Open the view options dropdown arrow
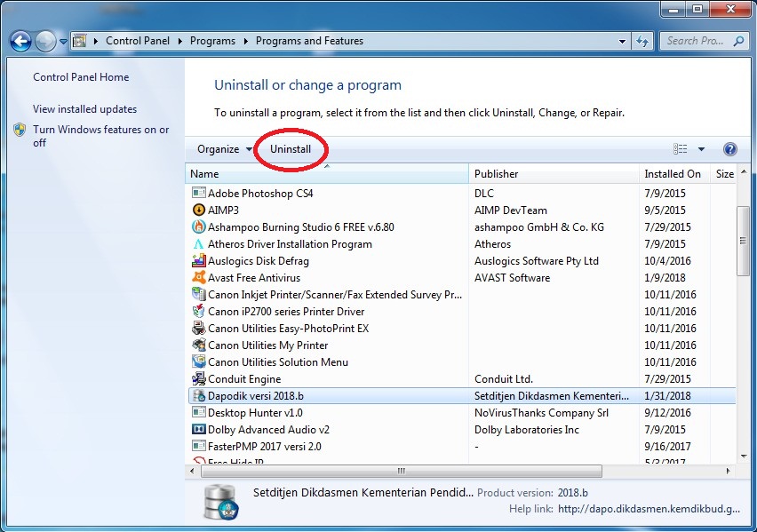The image size is (757, 532). click(702, 149)
